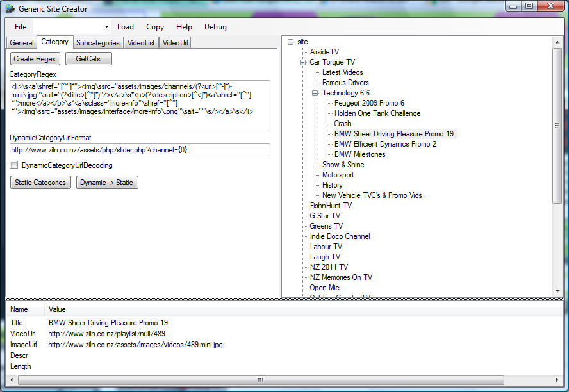569x392 pixels.
Task: Collapse the site root tree node
Action: [x=291, y=42]
